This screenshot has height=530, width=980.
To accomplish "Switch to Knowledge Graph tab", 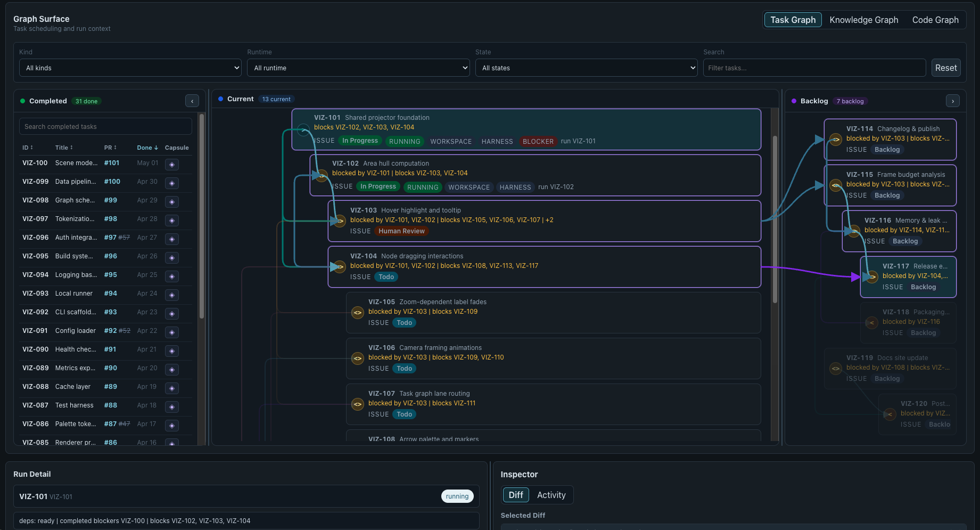I will click(x=863, y=20).
